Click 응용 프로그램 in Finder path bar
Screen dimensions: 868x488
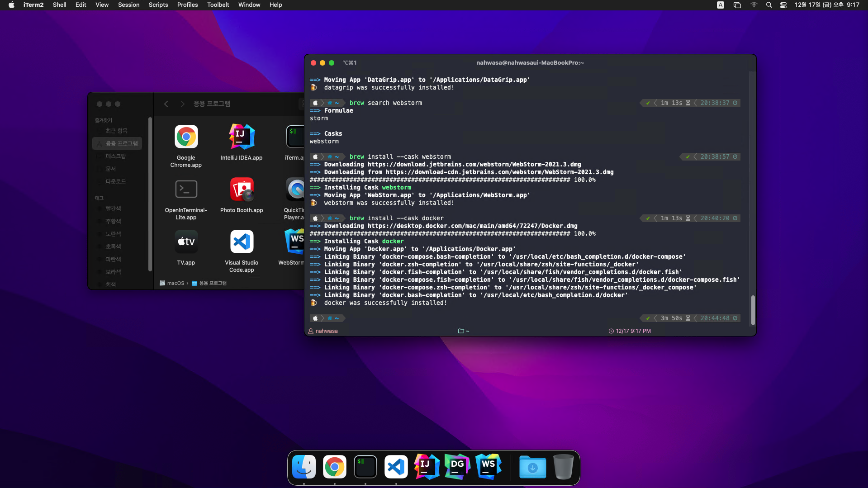tap(209, 283)
